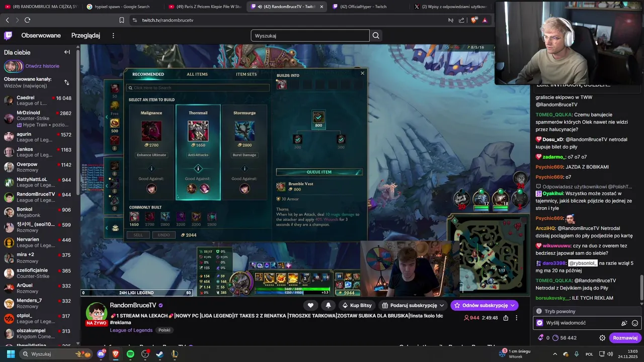Open Steam from the taskbar
Viewport: 644px width, 362px height.
tap(159, 354)
